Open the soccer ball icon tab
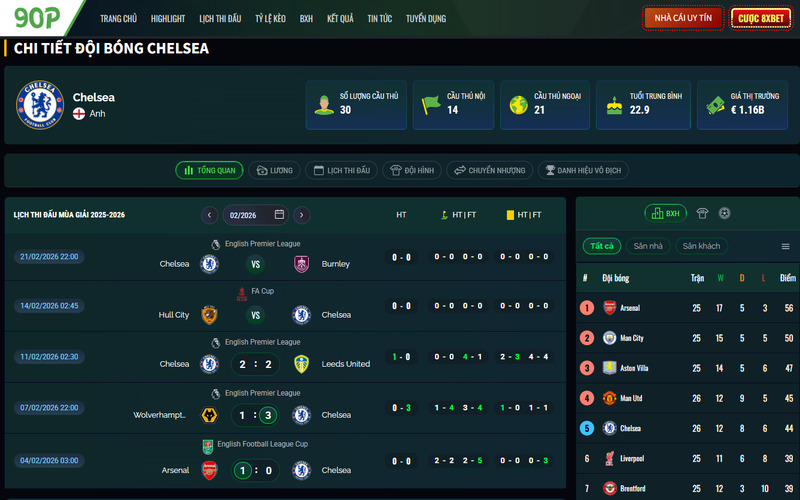The height and width of the screenshot is (500, 800). point(724,213)
